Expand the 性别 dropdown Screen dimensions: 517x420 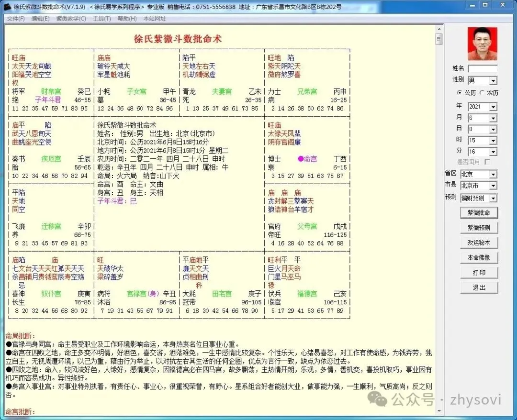tap(493, 81)
